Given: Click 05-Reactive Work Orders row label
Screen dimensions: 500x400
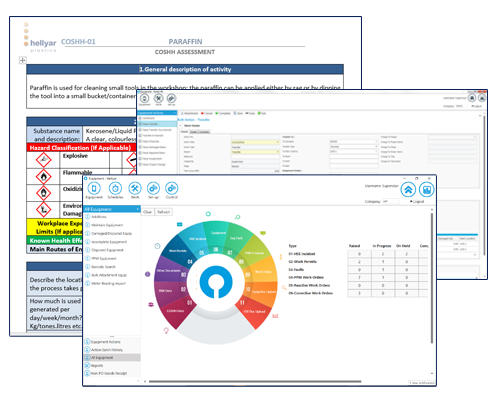Looking at the screenshot, I should (x=309, y=285).
